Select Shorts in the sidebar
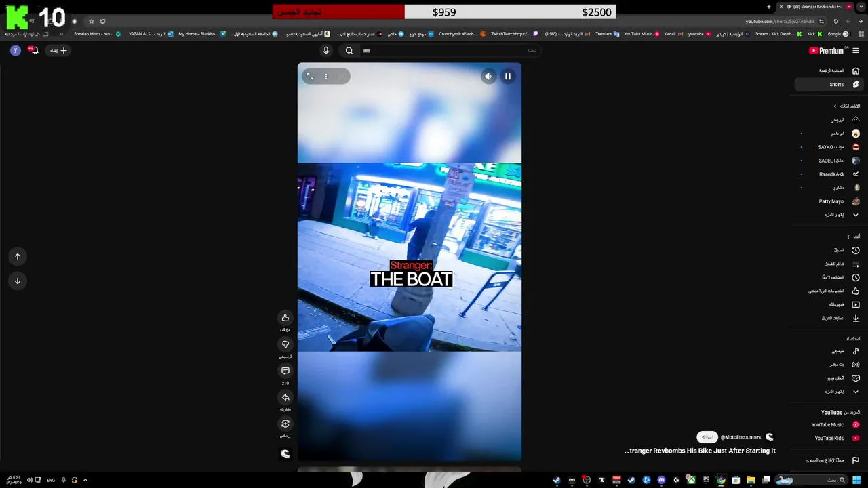This screenshot has height=488, width=868. [x=827, y=85]
